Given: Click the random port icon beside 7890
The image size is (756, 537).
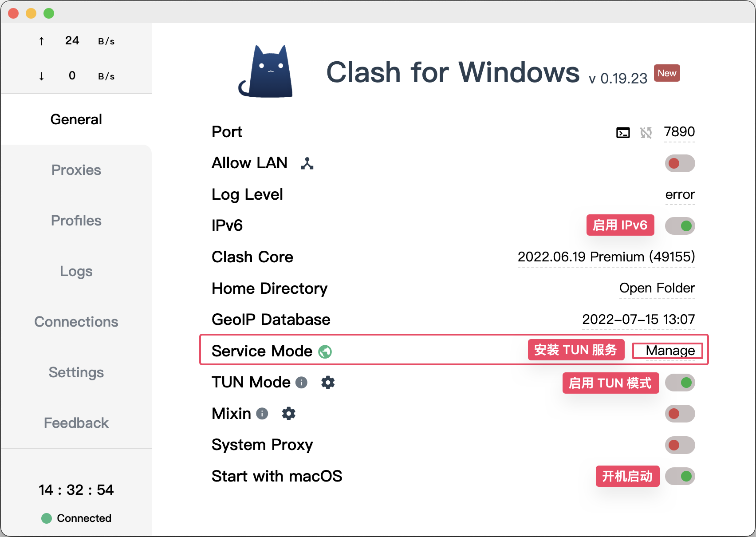Looking at the screenshot, I should tap(646, 132).
